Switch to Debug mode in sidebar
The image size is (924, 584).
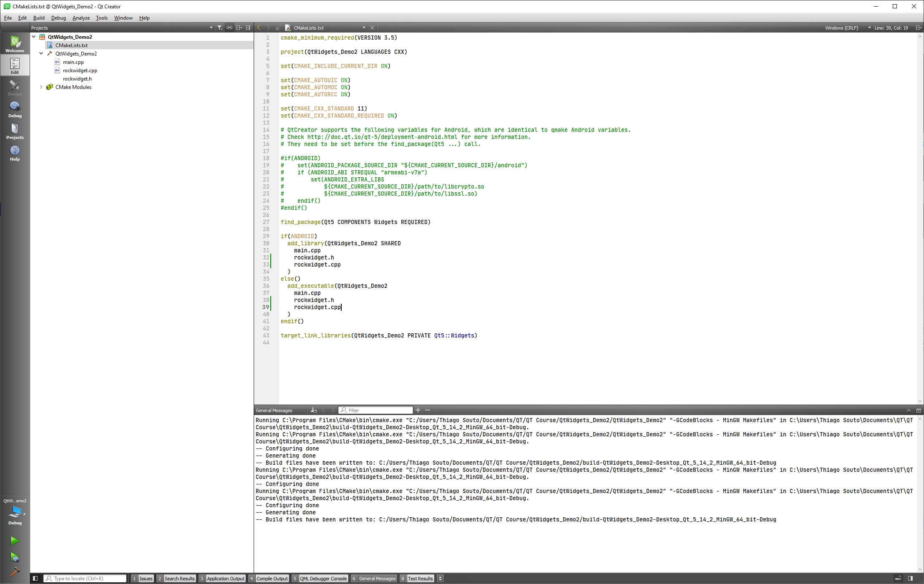pyautogui.click(x=15, y=109)
